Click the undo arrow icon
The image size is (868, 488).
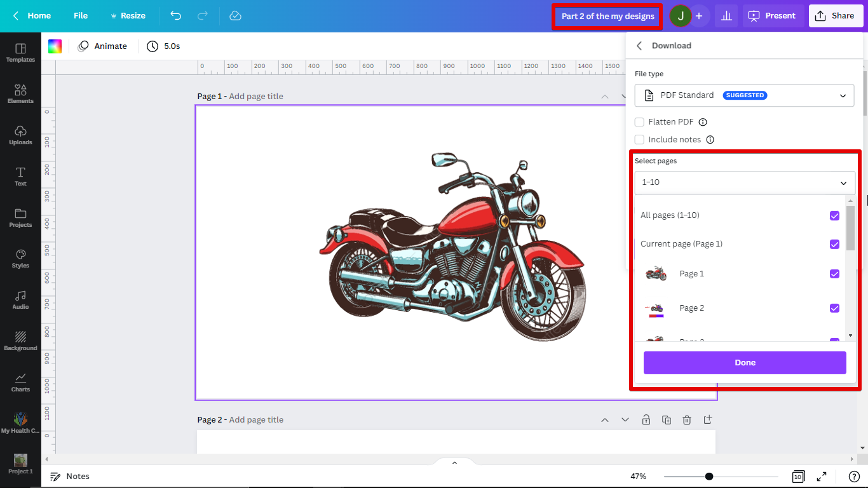(176, 16)
